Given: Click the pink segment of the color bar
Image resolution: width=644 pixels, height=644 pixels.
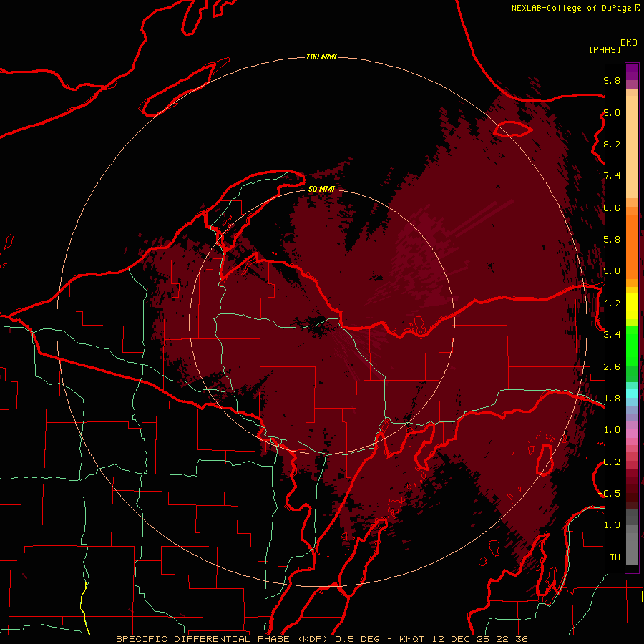Looking at the screenshot, I should coord(632,434).
